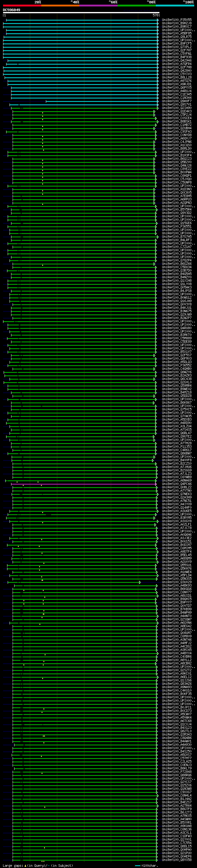Screen dimensions: 197x868
Task: Select hit label UniRef100_Q55SU1
Action: (x=177, y=565)
